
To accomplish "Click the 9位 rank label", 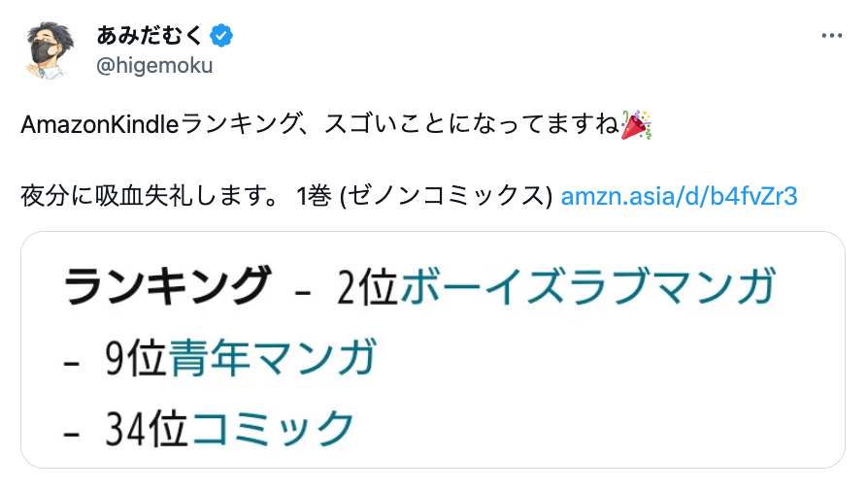I will tap(134, 358).
